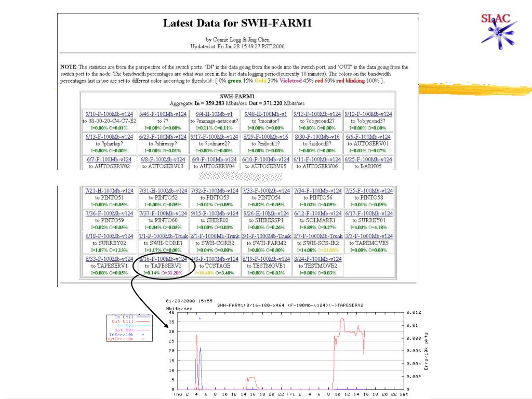532x399 pixels.
Task: Open 6/25-F-100Mb-v124 BARN05 port link
Action: click(368, 159)
